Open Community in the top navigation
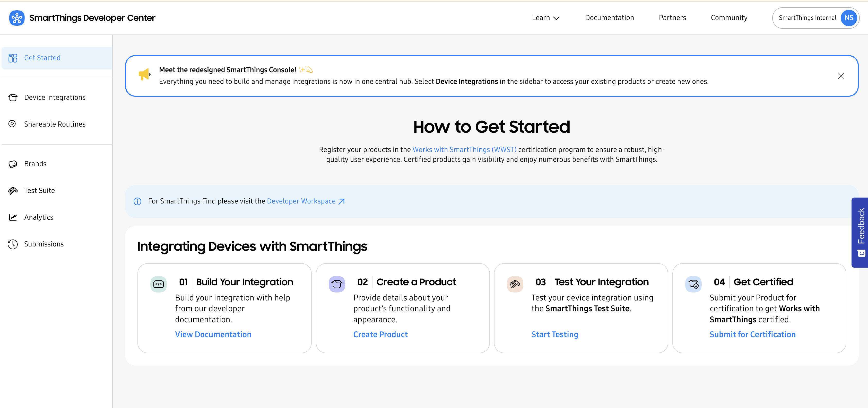The width and height of the screenshot is (868, 408). pos(729,18)
